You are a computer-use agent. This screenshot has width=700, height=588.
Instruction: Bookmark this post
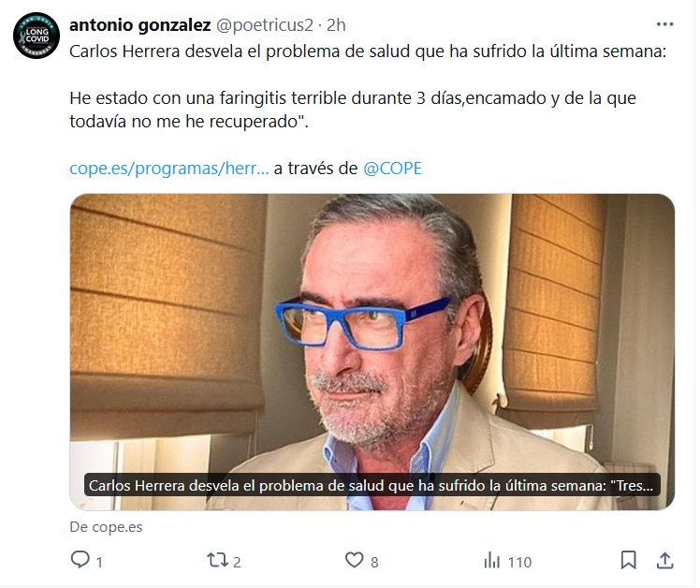[629, 560]
